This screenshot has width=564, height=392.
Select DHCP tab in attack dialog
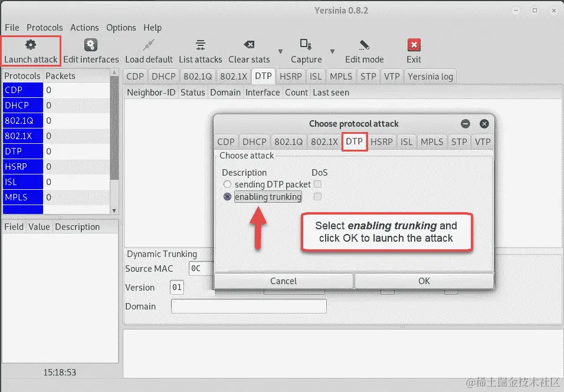tap(254, 142)
